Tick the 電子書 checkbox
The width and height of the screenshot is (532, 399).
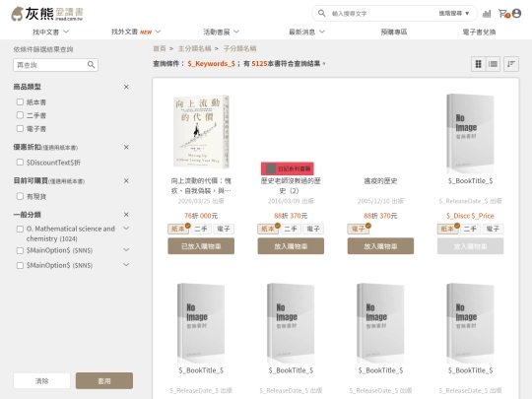pos(20,129)
